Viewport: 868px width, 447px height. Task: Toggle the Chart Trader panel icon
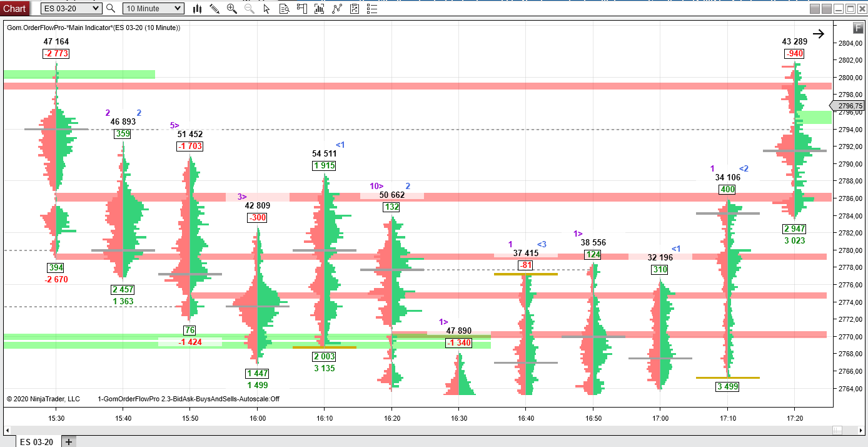(302, 9)
